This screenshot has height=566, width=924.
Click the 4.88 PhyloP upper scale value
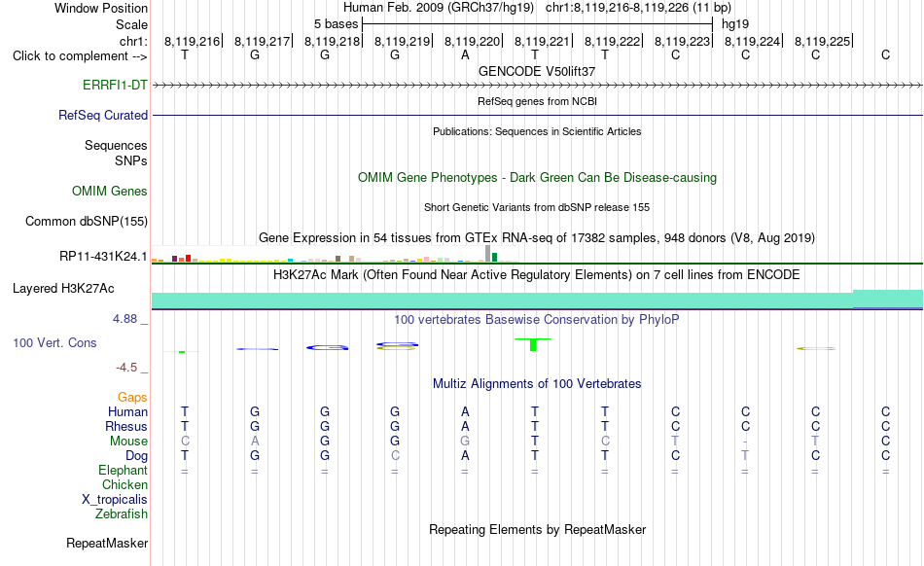tap(124, 319)
